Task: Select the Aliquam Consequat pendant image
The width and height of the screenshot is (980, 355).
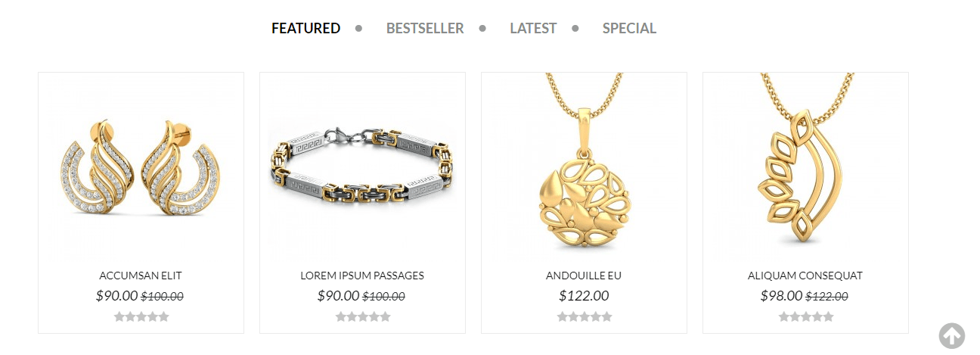Action: pyautogui.click(x=805, y=167)
